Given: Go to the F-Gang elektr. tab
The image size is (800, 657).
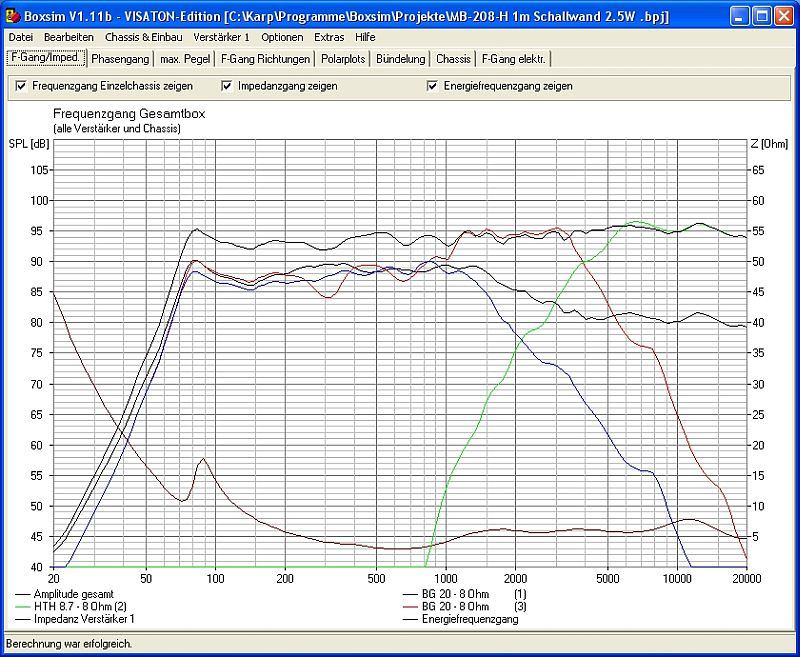Looking at the screenshot, I should [514, 59].
